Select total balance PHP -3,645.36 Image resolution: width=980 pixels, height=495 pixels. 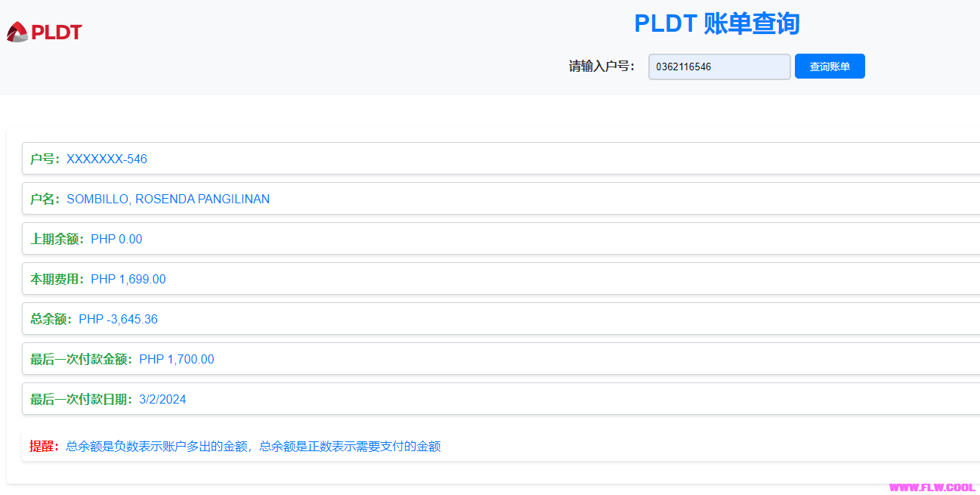119,319
